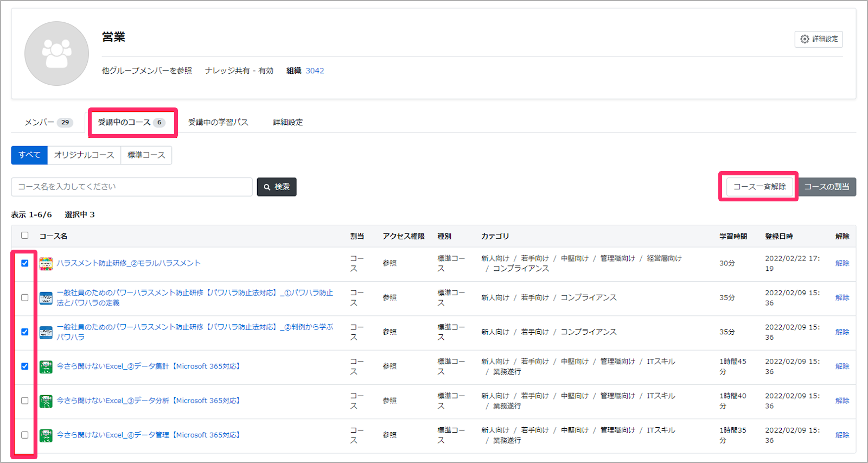Click the ハラスメント防止研修_②モラルハラスメント course icon
Image resolution: width=868 pixels, height=463 pixels.
(46, 264)
